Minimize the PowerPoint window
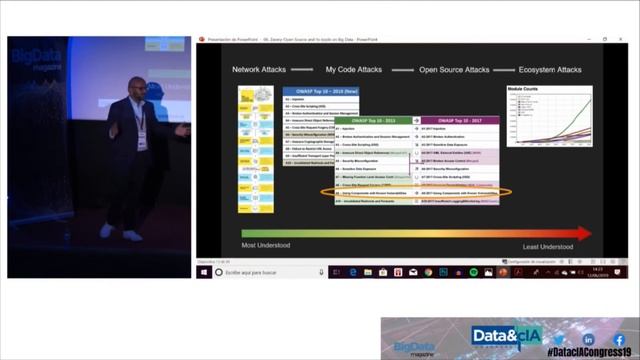This screenshot has width=640, height=360. pyautogui.click(x=589, y=39)
